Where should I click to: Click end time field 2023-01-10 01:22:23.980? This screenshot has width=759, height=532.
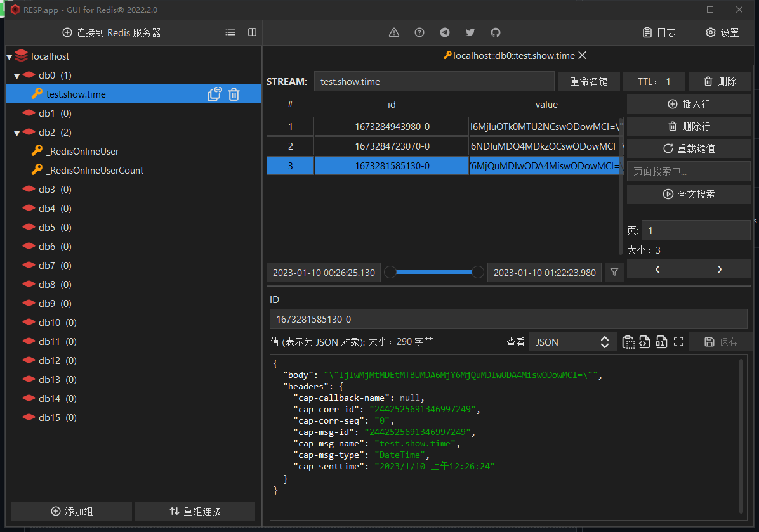point(544,273)
